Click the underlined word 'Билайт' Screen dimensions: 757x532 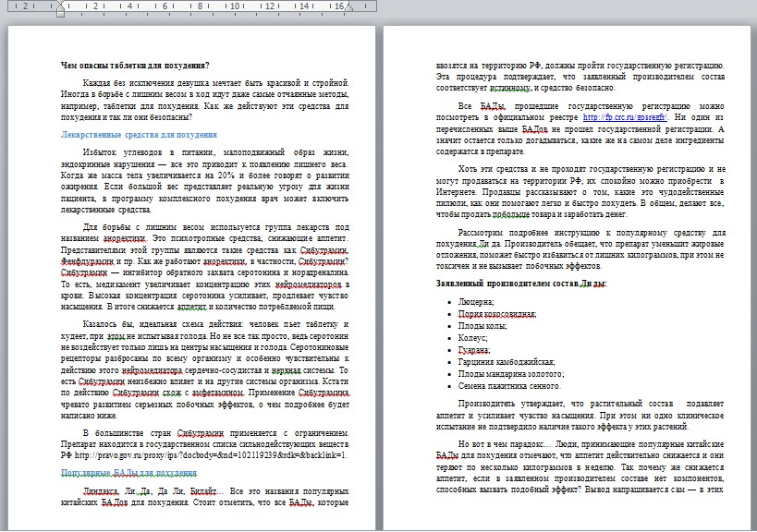(x=202, y=491)
